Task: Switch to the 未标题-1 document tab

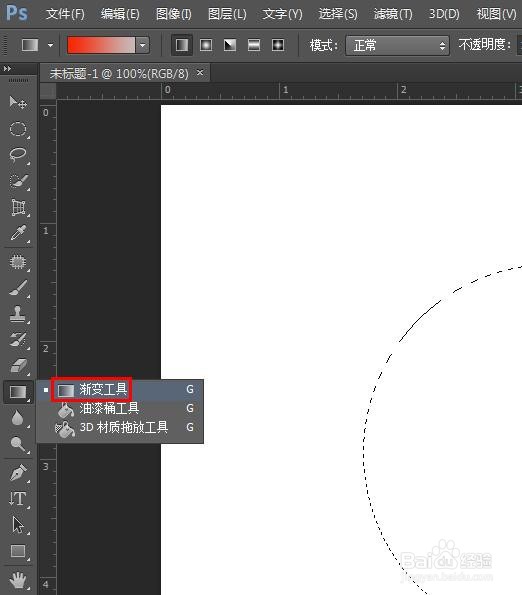Action: [119, 73]
